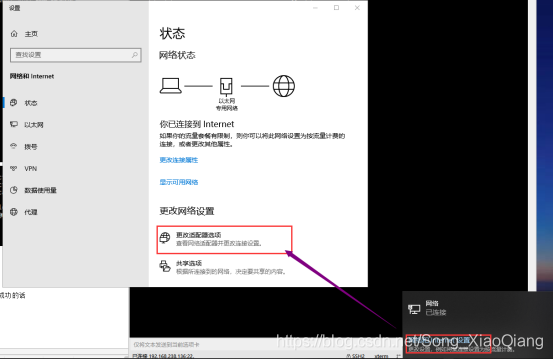
Task: Focus the 查找设置 search field
Action: (76, 55)
